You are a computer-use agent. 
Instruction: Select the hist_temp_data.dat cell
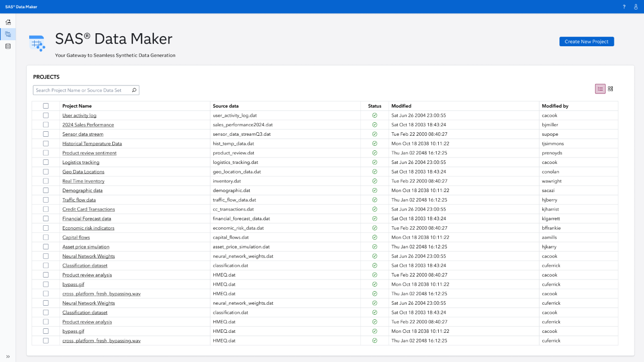point(234,144)
